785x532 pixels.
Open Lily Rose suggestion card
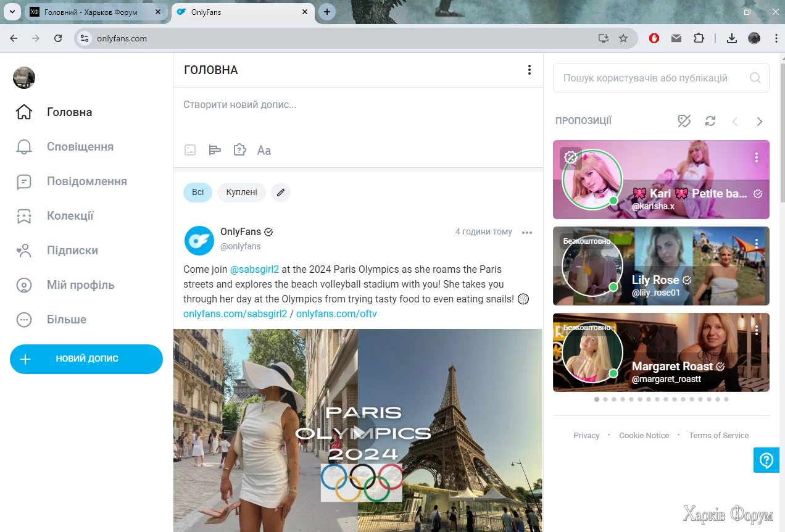point(661,266)
